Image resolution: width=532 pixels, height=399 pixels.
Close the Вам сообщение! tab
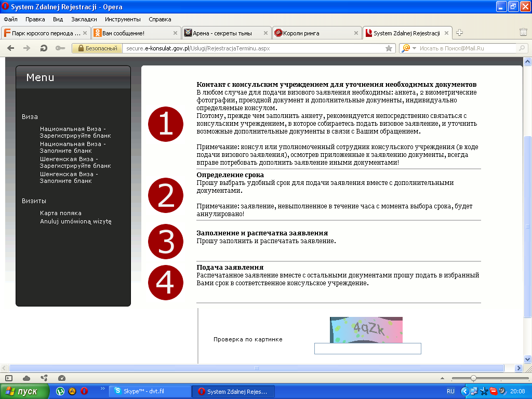point(175,33)
